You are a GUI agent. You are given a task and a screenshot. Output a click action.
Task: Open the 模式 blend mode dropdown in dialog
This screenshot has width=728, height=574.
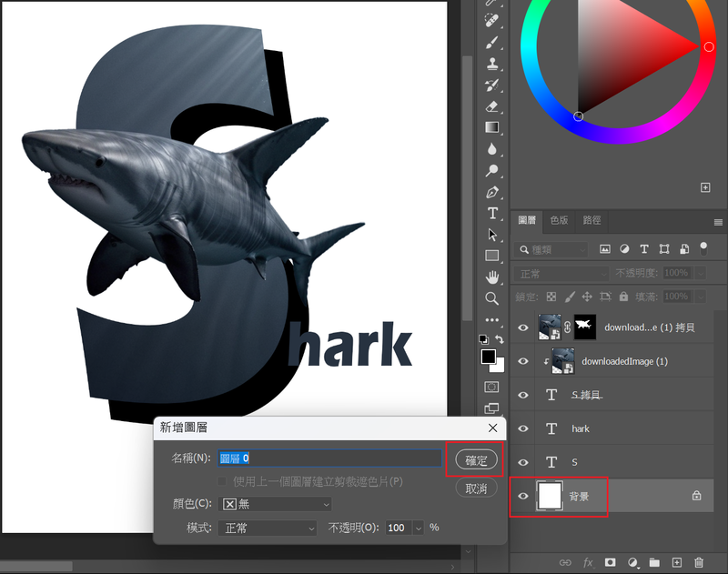[267, 528]
